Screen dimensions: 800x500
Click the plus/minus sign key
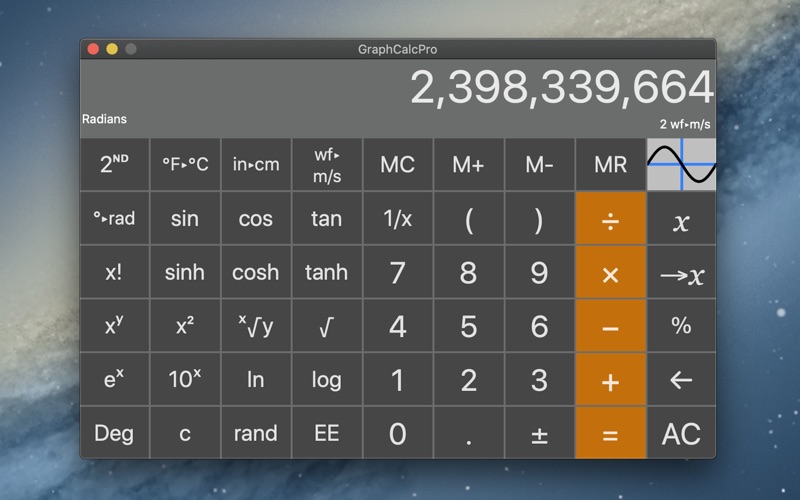tap(539, 433)
